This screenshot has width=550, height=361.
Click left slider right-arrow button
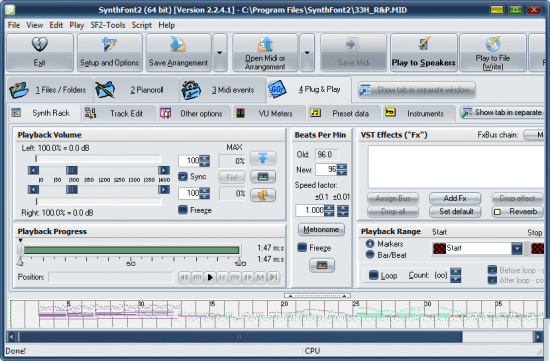164,171
